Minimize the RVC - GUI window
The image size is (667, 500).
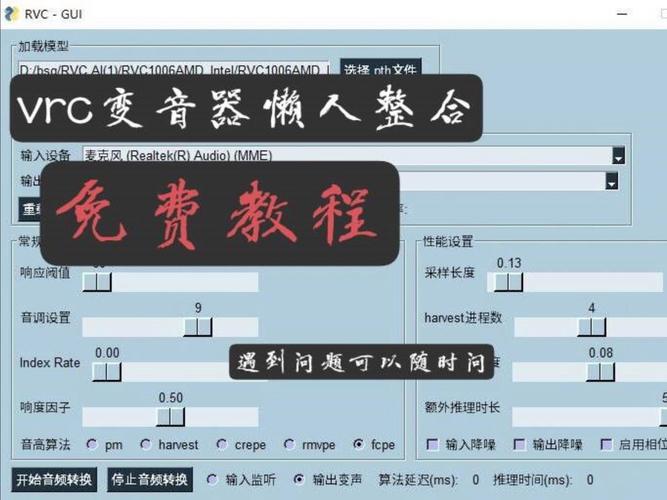622,14
